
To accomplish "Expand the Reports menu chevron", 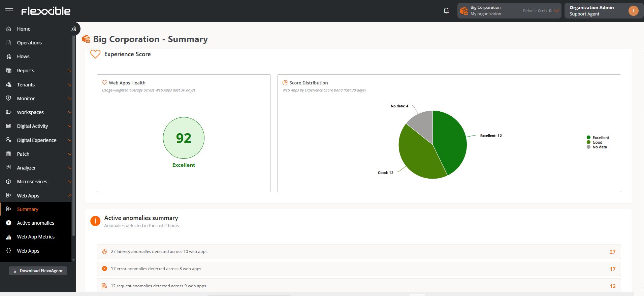I will [x=70, y=71].
